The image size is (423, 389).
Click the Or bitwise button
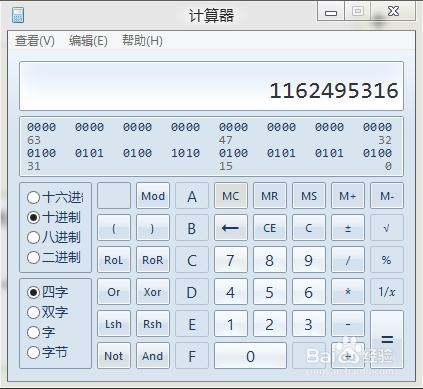(114, 292)
